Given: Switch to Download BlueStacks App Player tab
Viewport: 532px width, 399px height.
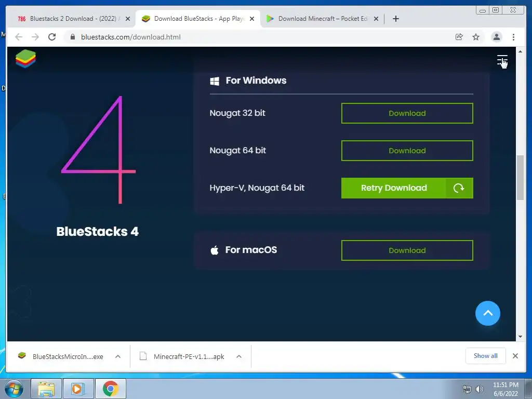Looking at the screenshot, I should pyautogui.click(x=198, y=19).
